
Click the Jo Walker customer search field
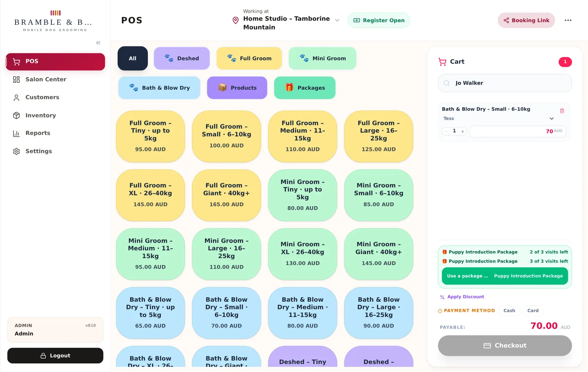[x=505, y=83]
